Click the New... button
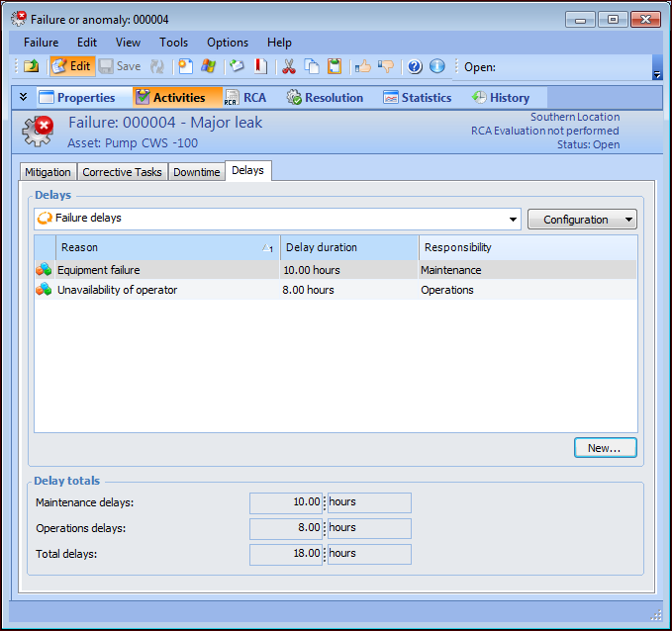Screen dimensions: 672x631 [605, 448]
